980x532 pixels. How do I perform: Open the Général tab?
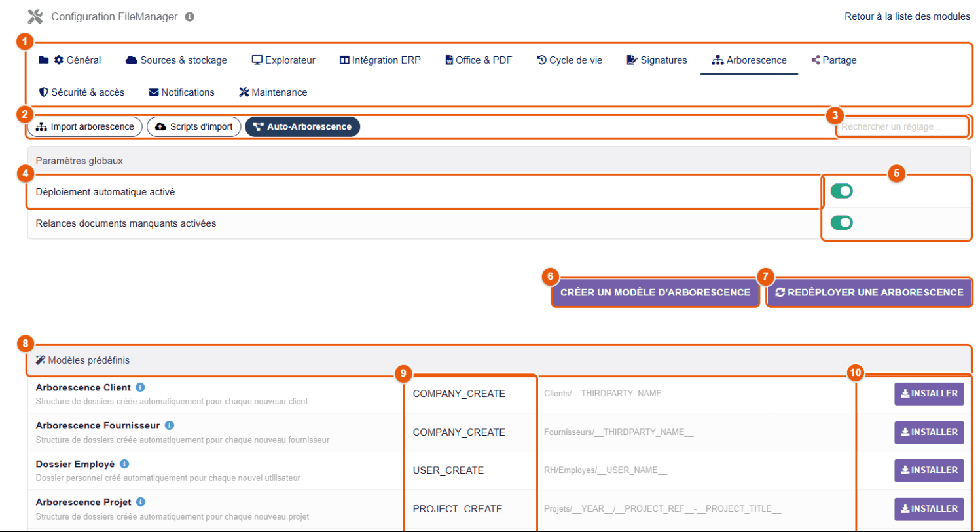70,60
